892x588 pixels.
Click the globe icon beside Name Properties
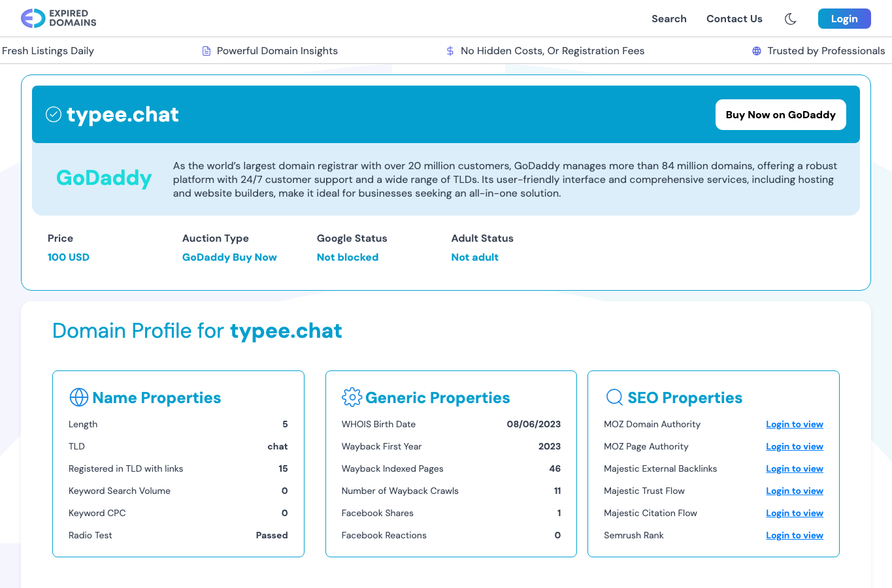pyautogui.click(x=79, y=397)
